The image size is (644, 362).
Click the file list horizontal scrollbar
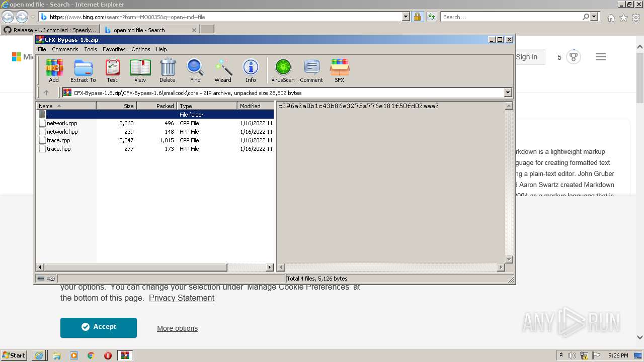136,267
